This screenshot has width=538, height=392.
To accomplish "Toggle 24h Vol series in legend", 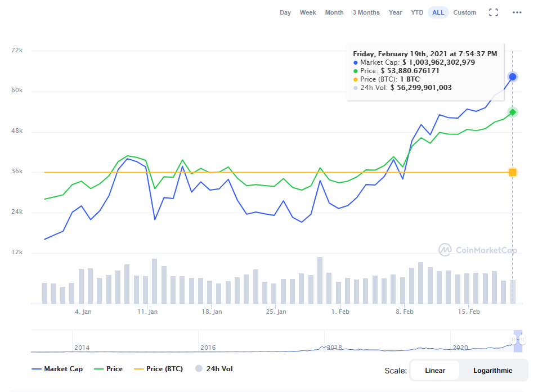I will point(213,369).
